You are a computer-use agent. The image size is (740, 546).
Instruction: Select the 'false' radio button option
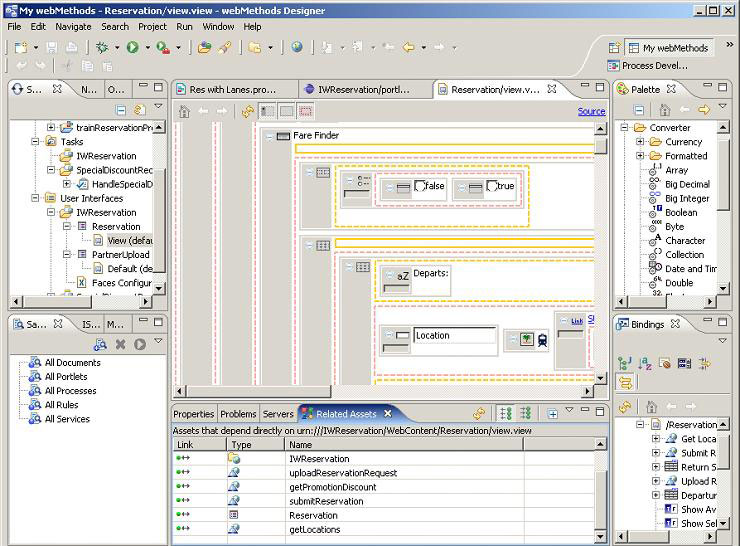click(422, 186)
